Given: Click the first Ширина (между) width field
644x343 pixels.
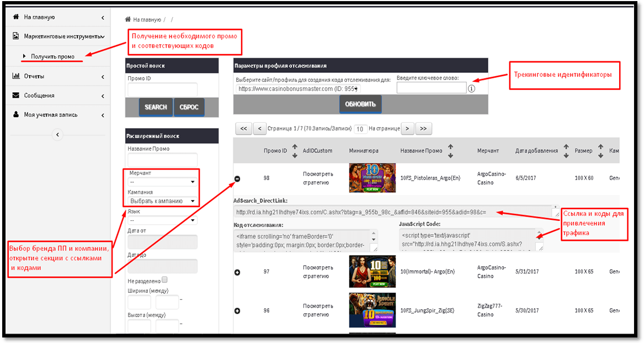Looking at the screenshot, I should point(139,302).
